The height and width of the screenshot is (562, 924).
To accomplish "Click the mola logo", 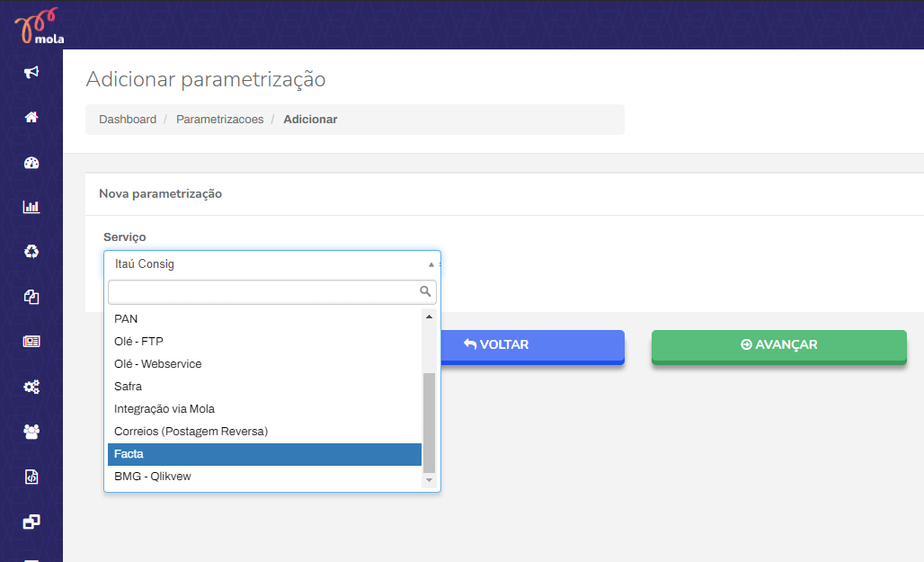I will tap(39, 26).
